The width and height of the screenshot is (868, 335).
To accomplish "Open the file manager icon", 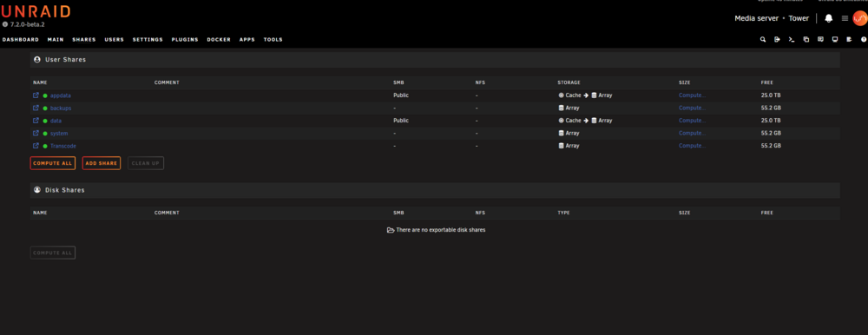I will coord(806,39).
